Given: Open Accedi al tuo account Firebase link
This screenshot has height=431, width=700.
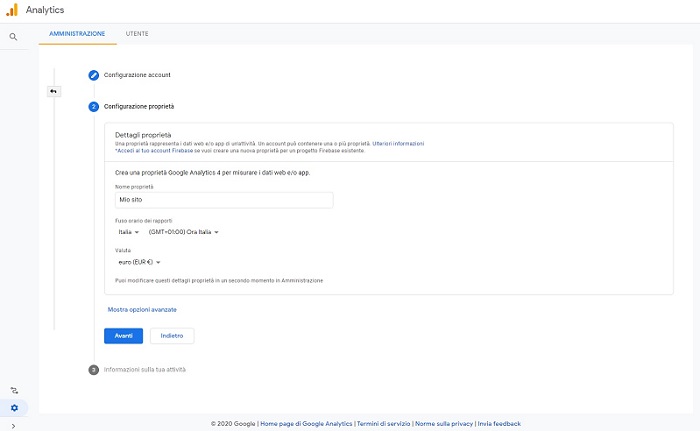Looking at the screenshot, I should click(x=155, y=151).
